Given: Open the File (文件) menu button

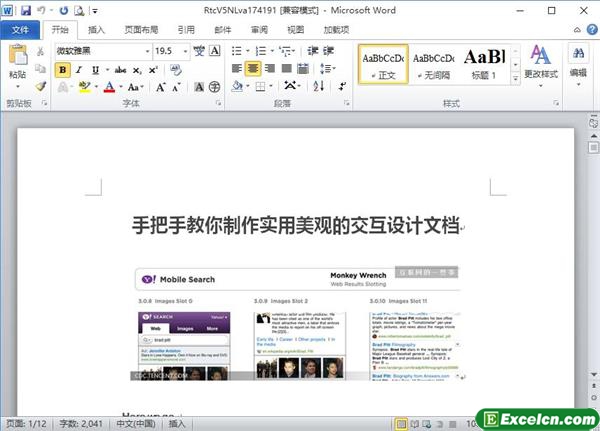Looking at the screenshot, I should coord(20,30).
